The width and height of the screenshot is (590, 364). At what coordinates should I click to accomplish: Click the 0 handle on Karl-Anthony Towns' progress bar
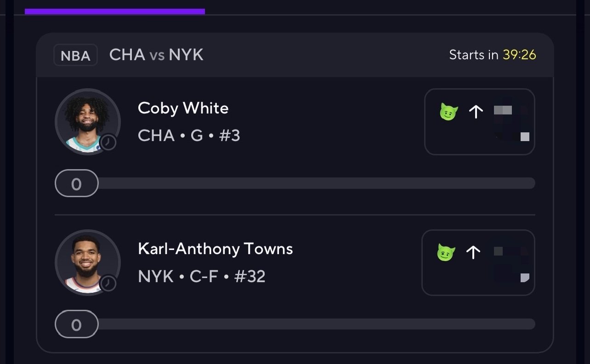[x=77, y=324]
